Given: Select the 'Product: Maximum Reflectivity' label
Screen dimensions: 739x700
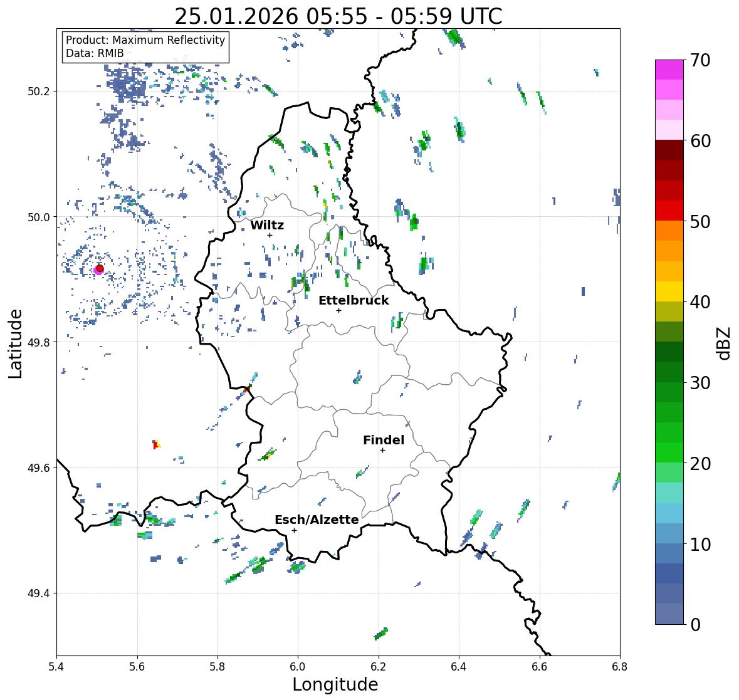Looking at the screenshot, I should click(145, 40).
